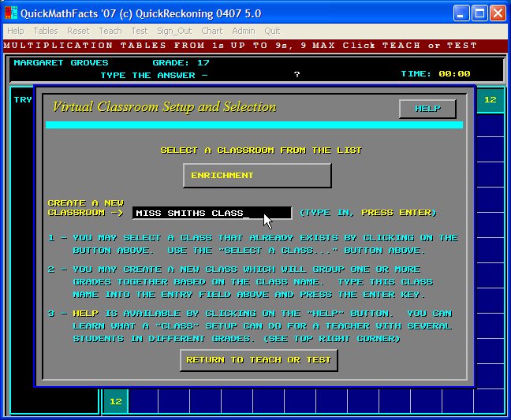Close the QuickMathFacts window
The image size is (511, 420).
coord(498,13)
